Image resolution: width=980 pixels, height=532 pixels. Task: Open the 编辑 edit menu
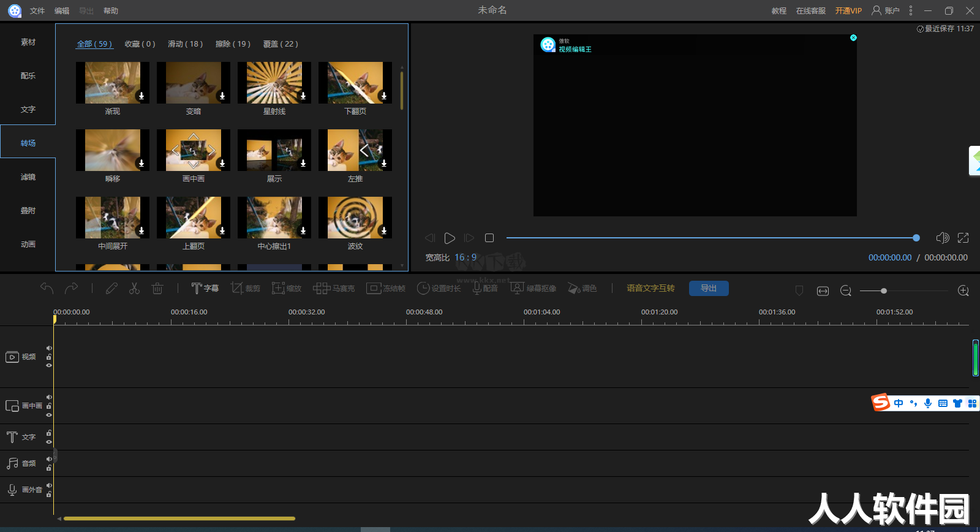click(62, 11)
